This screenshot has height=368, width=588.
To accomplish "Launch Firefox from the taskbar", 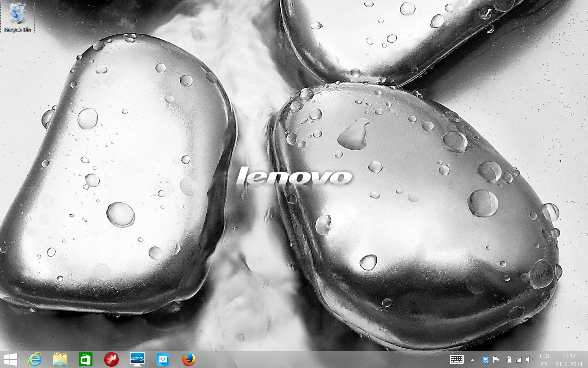I will coord(188,359).
